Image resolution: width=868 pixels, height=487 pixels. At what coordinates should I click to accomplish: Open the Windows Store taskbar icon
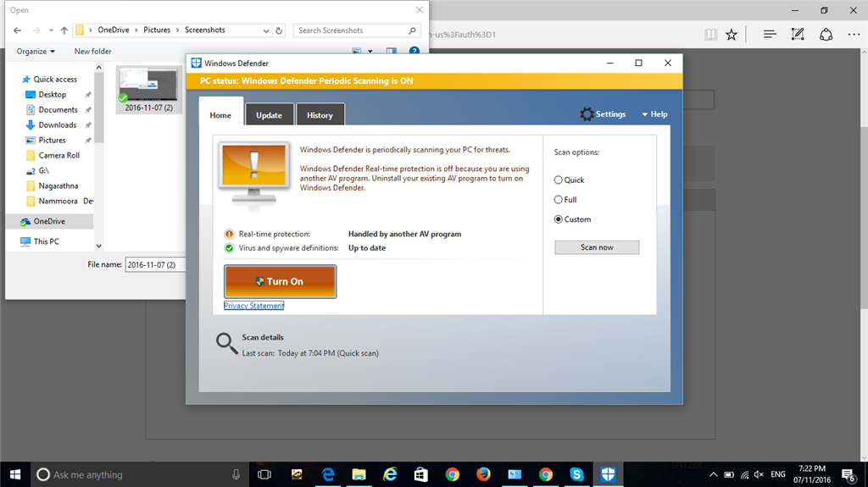420,474
